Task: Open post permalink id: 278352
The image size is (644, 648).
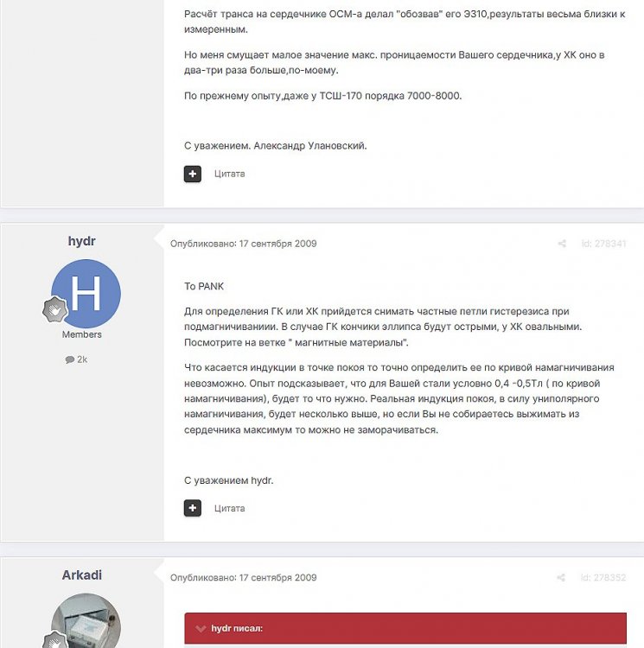Action: 603,577
